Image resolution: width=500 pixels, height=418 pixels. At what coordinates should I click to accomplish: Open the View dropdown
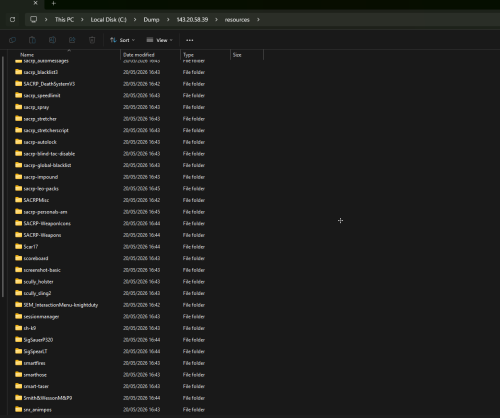[160, 40]
